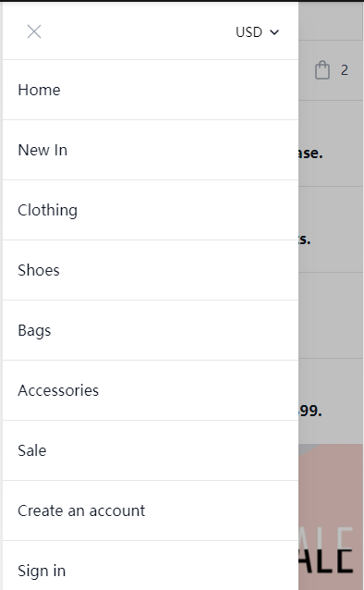Select Accessories from the menu
This screenshot has width=364, height=590.
[x=151, y=390]
